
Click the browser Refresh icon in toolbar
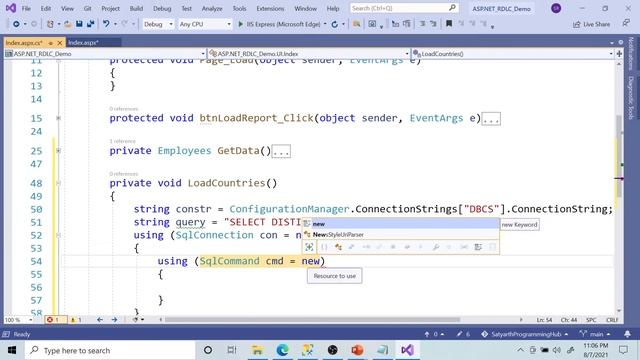[335, 24]
